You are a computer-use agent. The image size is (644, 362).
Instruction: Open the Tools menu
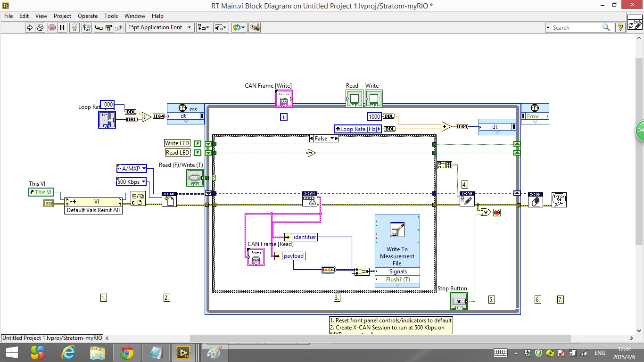pos(111,16)
